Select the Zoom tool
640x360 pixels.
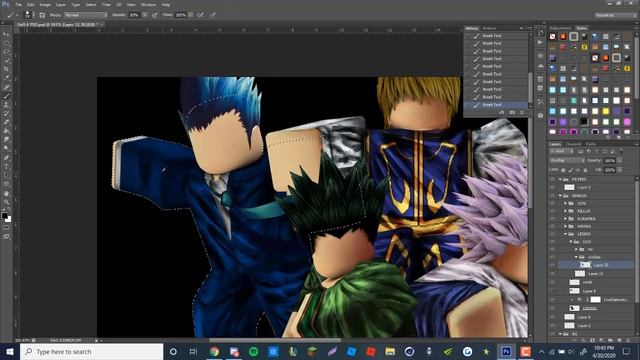[6, 202]
